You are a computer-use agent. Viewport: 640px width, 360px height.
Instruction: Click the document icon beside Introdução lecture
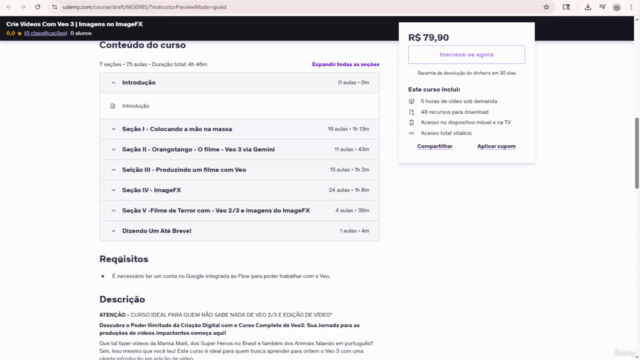click(113, 106)
